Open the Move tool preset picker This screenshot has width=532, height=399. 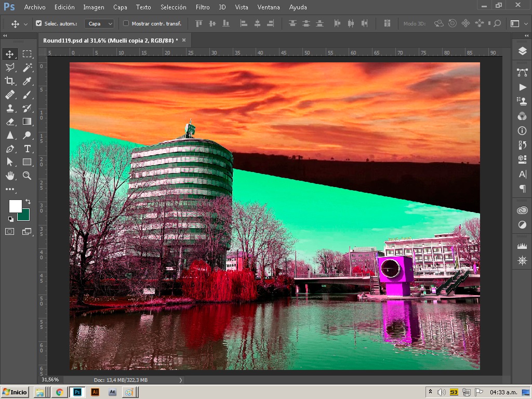tap(26, 24)
